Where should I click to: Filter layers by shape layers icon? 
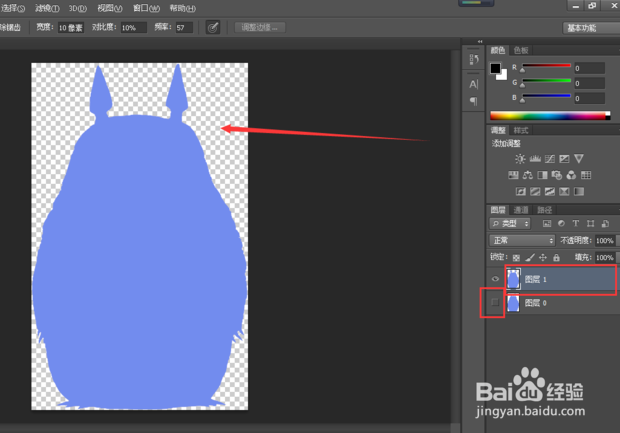(x=590, y=224)
